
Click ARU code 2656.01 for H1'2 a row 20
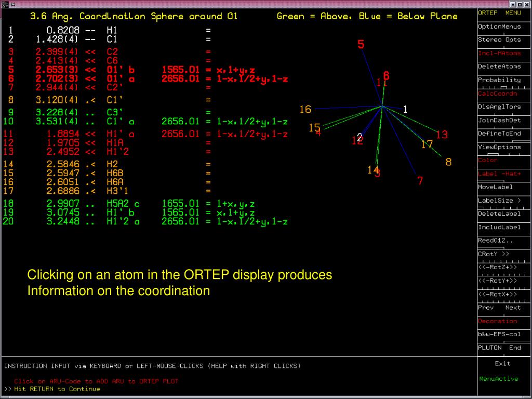(x=180, y=221)
